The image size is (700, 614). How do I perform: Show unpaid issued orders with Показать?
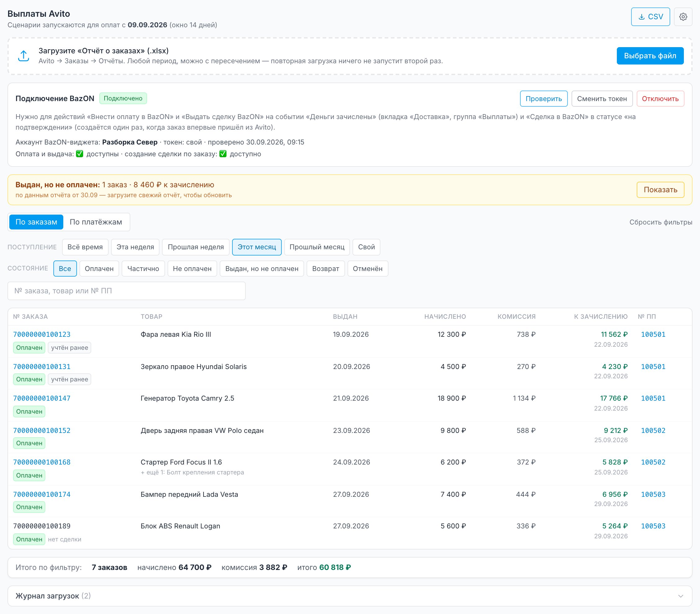point(660,189)
